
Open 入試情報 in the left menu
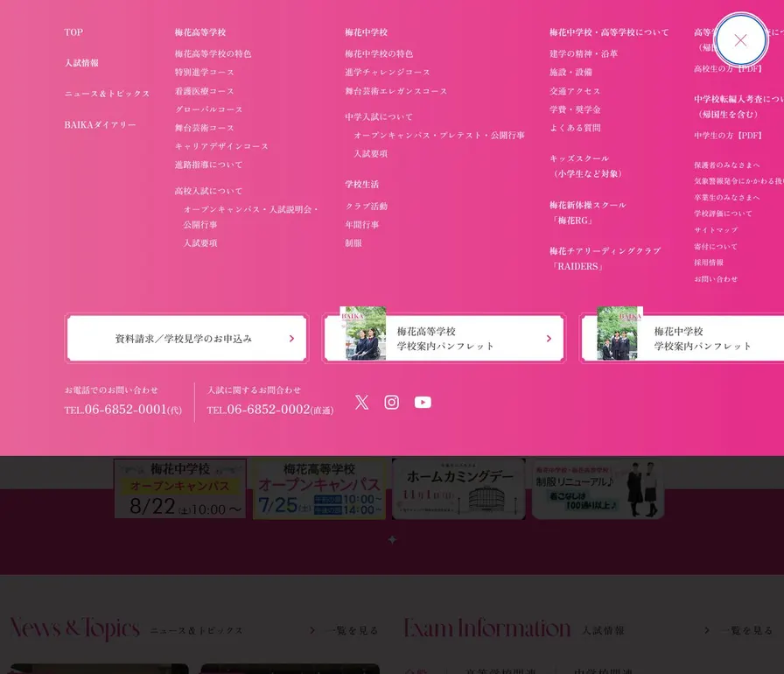[81, 63]
